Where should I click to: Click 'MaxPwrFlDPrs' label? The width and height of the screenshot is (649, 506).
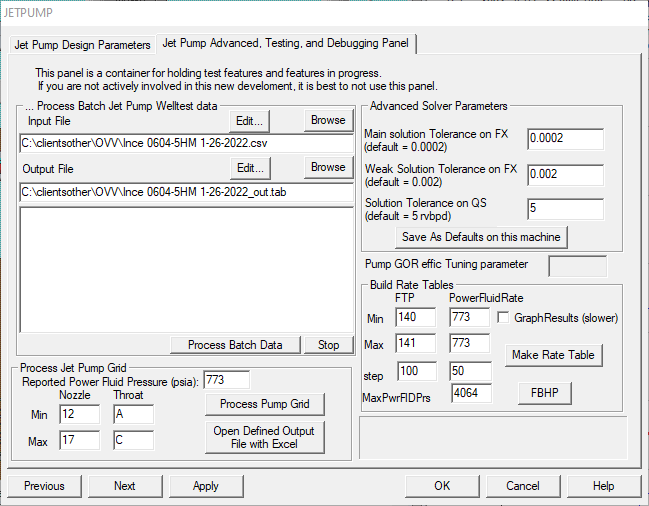397,398
